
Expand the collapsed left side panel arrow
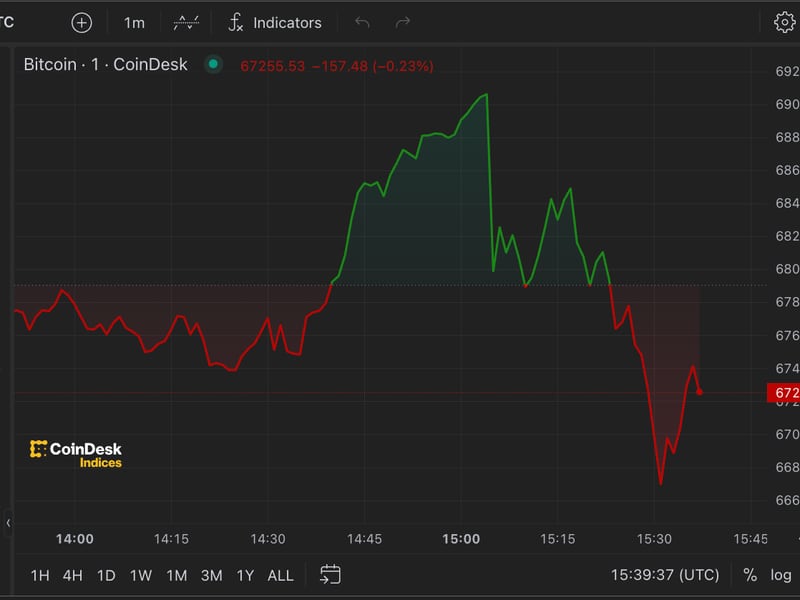click(x=8, y=522)
